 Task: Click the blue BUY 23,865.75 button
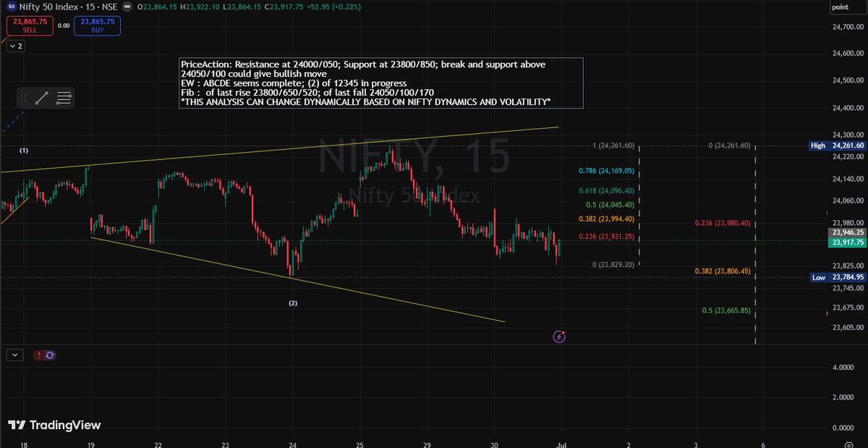click(98, 26)
